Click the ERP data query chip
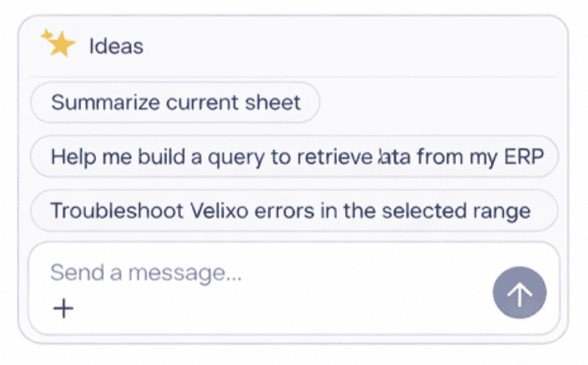588x365 pixels. tap(293, 157)
